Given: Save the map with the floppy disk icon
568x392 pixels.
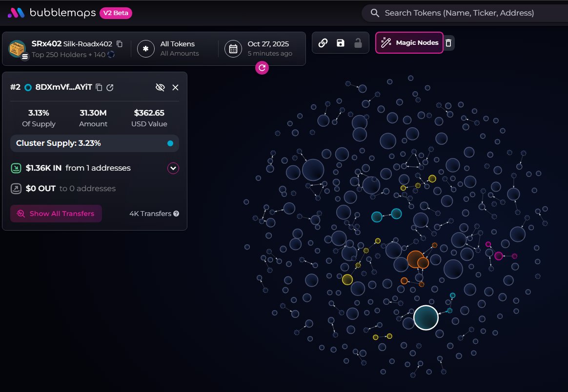Looking at the screenshot, I should (341, 43).
